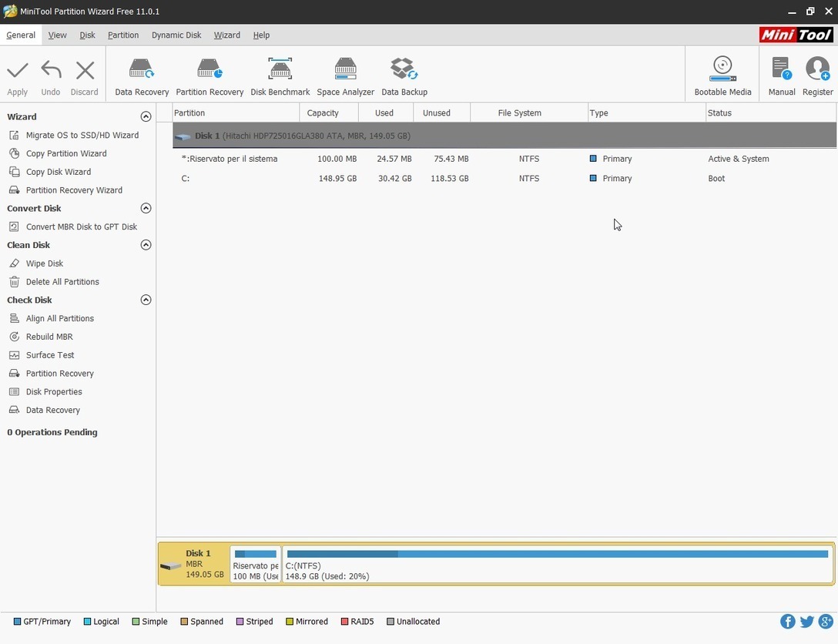Launch Partition Recovery from toolbar

click(209, 77)
